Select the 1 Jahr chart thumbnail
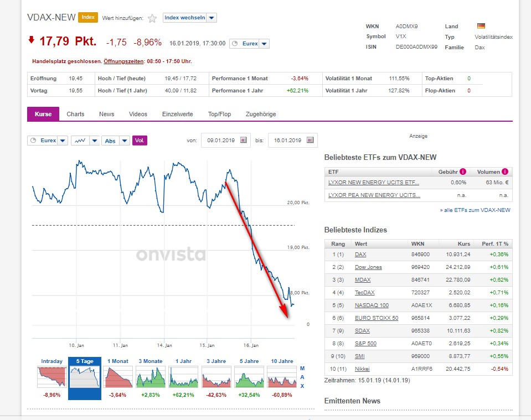This screenshot has width=531, height=420. point(183,376)
